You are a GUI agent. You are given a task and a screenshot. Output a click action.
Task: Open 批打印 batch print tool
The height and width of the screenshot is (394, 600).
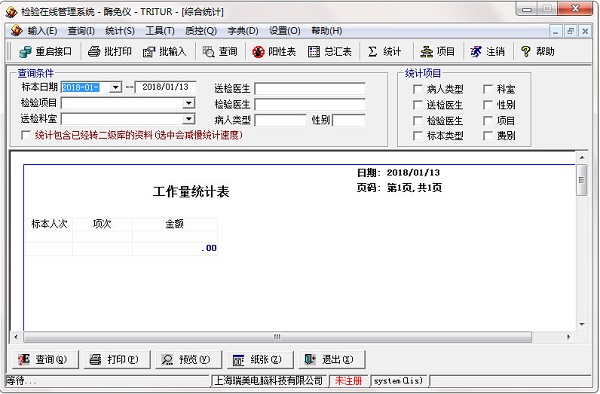110,52
